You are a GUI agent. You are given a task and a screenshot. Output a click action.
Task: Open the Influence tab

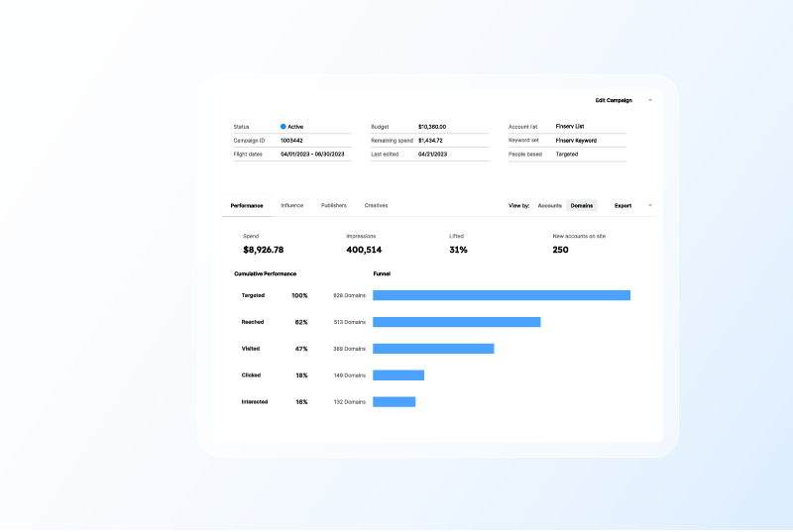[x=291, y=205]
